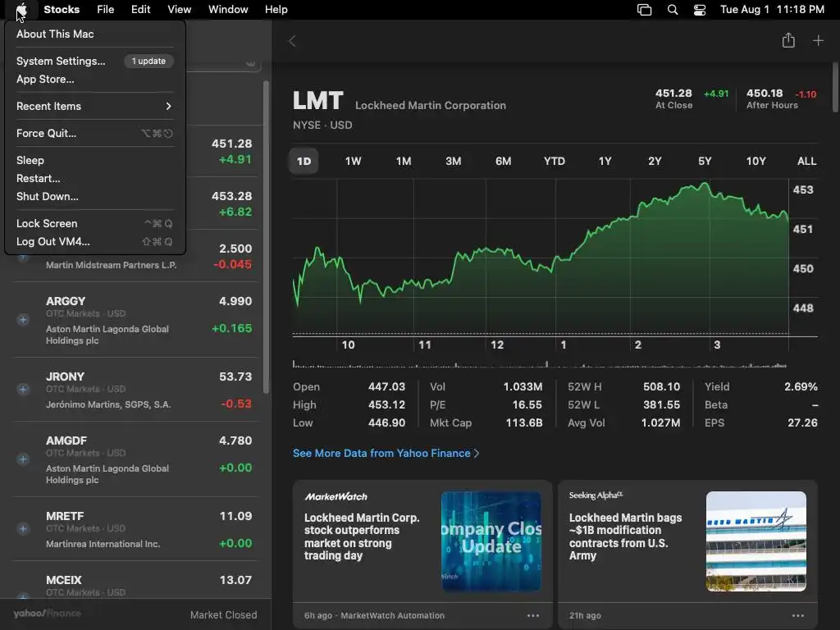Switch chart to 1M range

(x=404, y=162)
